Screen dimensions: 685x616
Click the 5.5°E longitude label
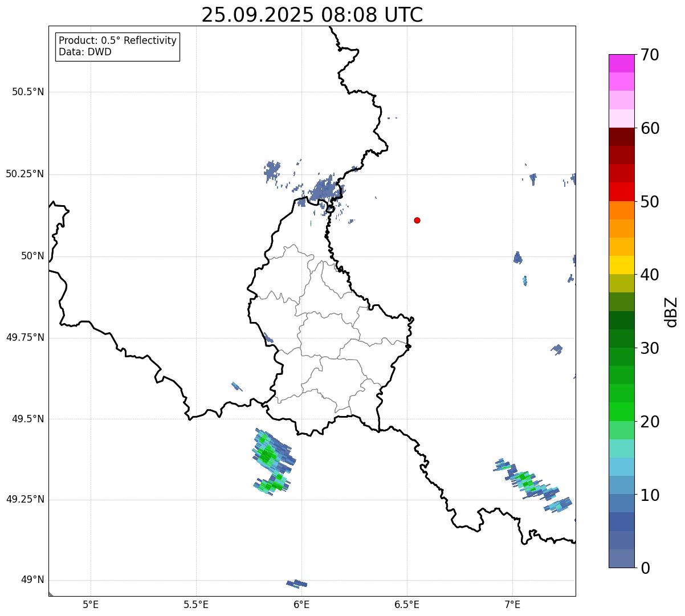tap(196, 604)
